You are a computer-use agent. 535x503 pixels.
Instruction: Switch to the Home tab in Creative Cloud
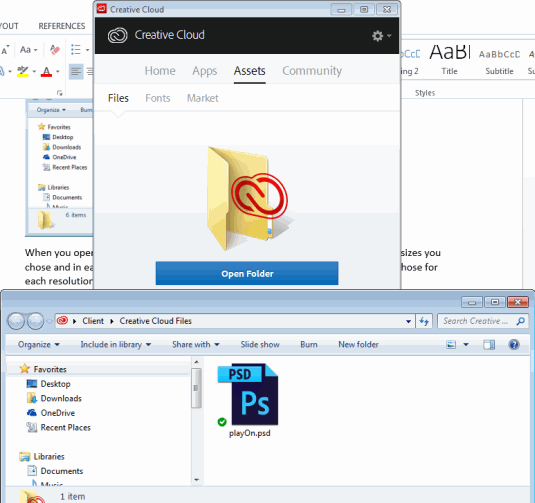[160, 71]
